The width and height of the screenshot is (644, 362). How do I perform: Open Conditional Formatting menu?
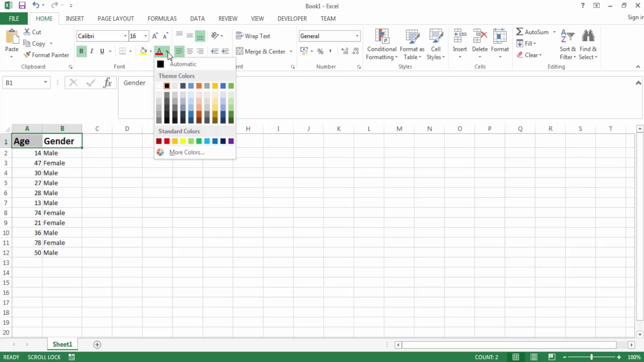click(x=381, y=45)
